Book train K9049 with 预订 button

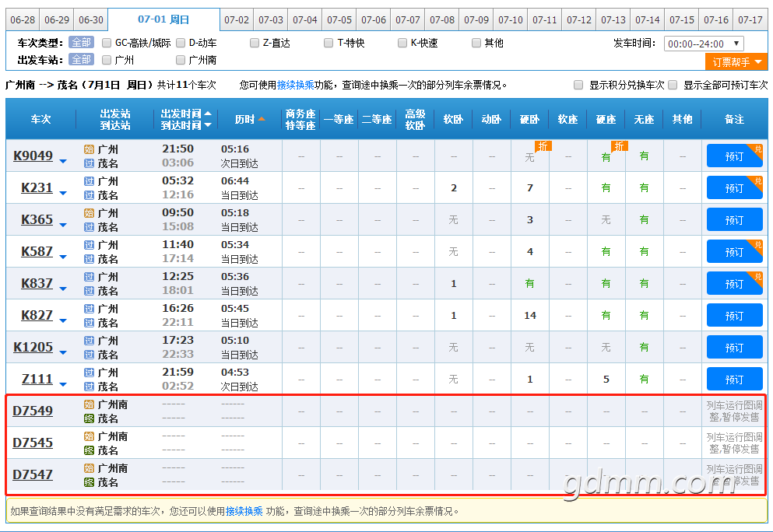734,156
